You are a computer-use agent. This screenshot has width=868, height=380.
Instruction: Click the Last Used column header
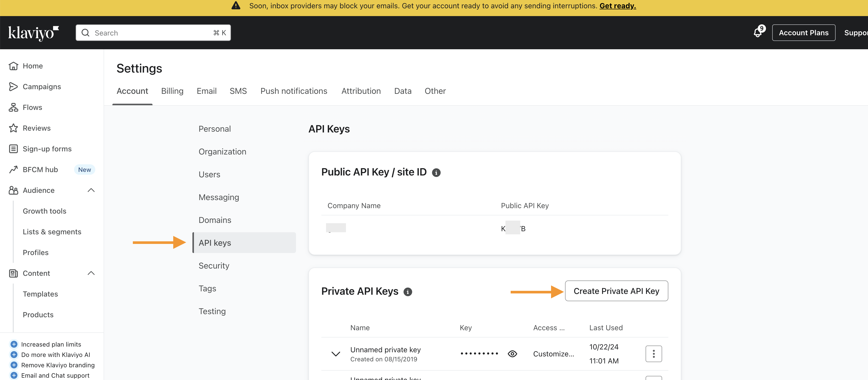pyautogui.click(x=606, y=328)
